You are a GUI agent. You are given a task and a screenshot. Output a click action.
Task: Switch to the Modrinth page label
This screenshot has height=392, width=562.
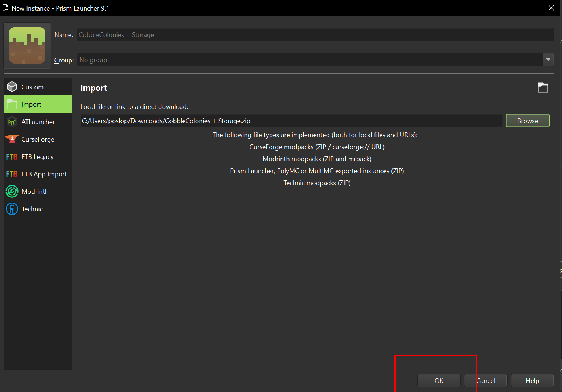35,192
